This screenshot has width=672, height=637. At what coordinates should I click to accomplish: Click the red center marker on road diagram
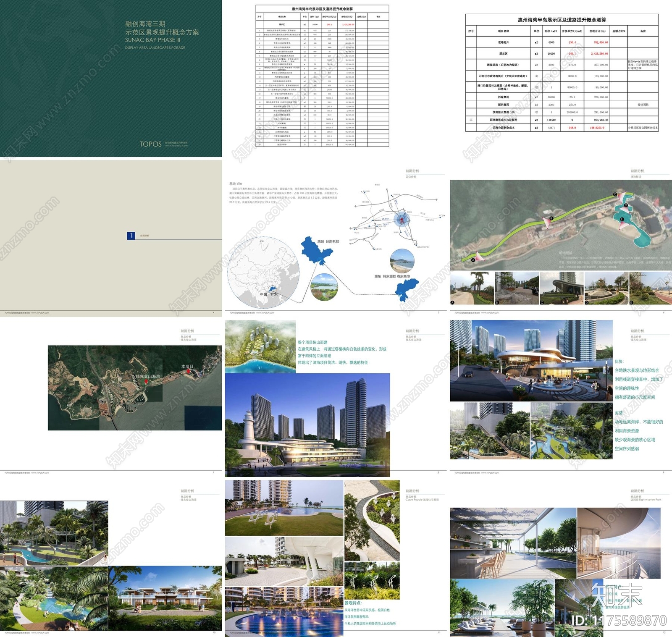click(402, 220)
